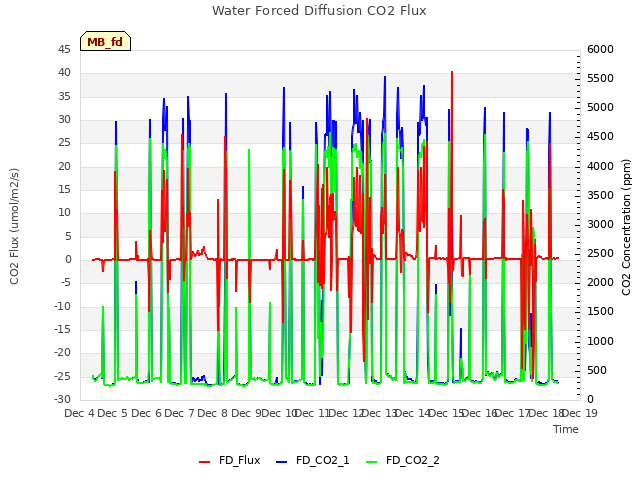
Task: Click the 2500 right y-axis value
Action: 600,253
